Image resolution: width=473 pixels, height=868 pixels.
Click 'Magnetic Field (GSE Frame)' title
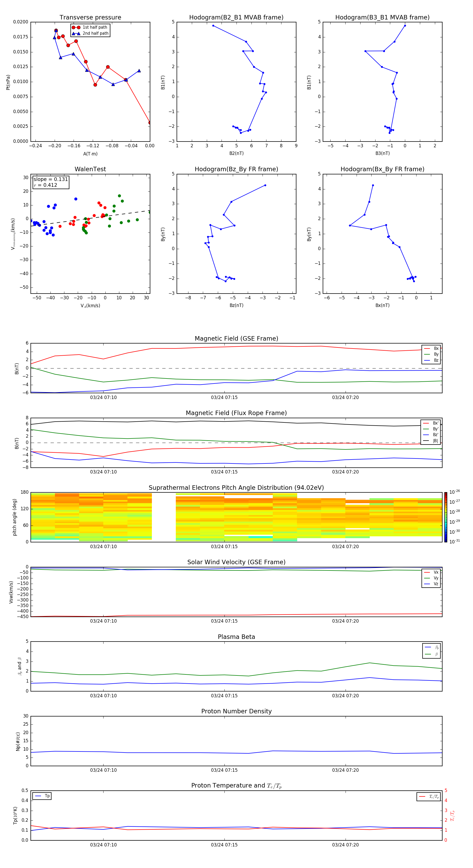tap(236, 339)
